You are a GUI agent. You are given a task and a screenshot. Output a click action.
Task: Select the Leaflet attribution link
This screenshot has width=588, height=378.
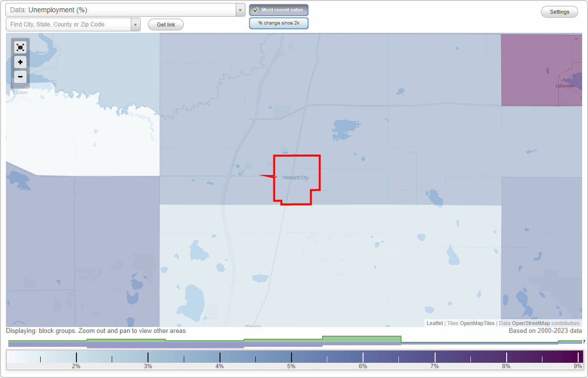(x=434, y=323)
